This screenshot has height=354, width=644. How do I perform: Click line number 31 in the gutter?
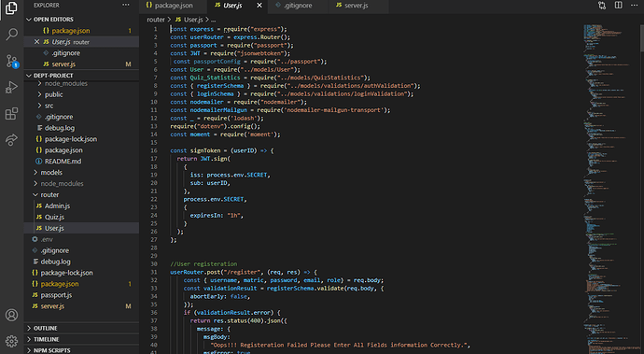tap(154, 272)
